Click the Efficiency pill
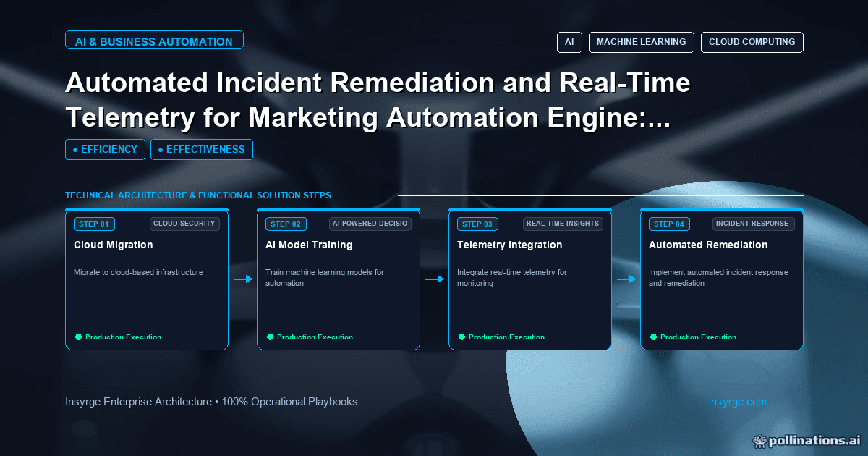This screenshot has width=868, height=456. [x=105, y=150]
